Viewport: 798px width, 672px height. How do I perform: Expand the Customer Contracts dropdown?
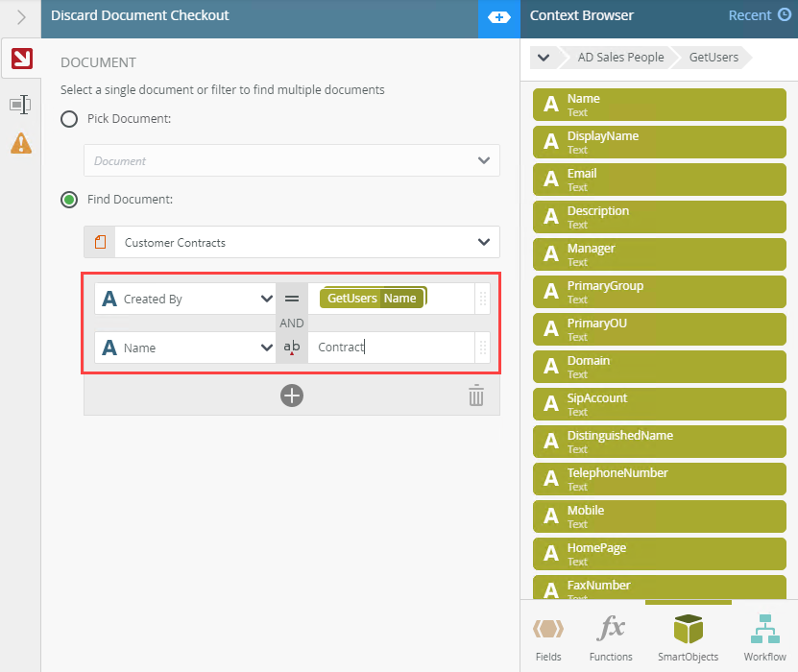tap(484, 242)
